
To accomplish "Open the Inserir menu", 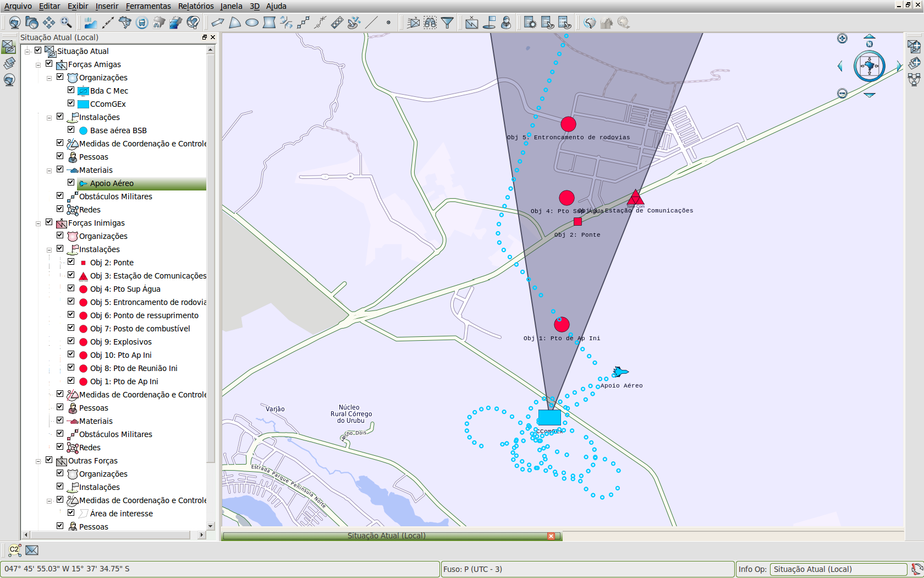I will pyautogui.click(x=107, y=6).
